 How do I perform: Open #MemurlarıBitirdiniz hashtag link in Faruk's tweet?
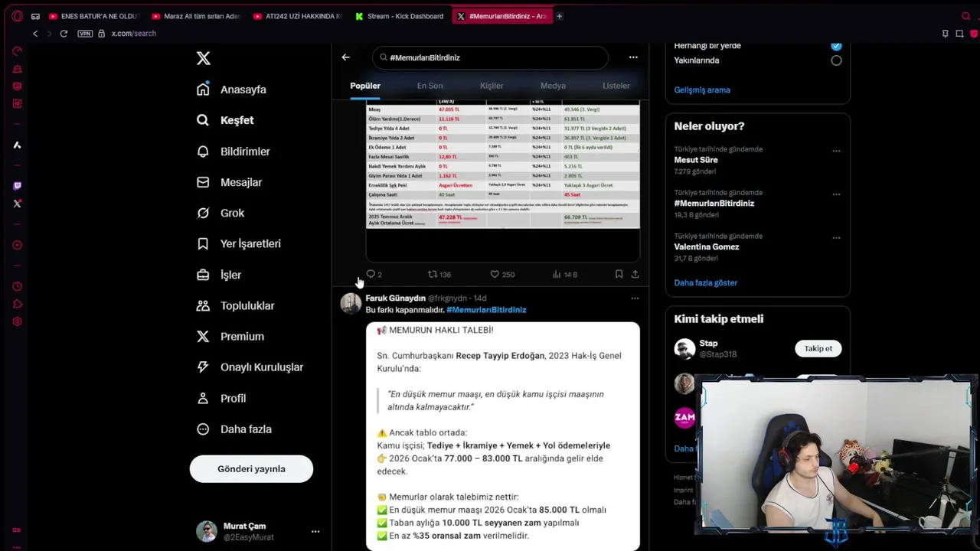[486, 310]
